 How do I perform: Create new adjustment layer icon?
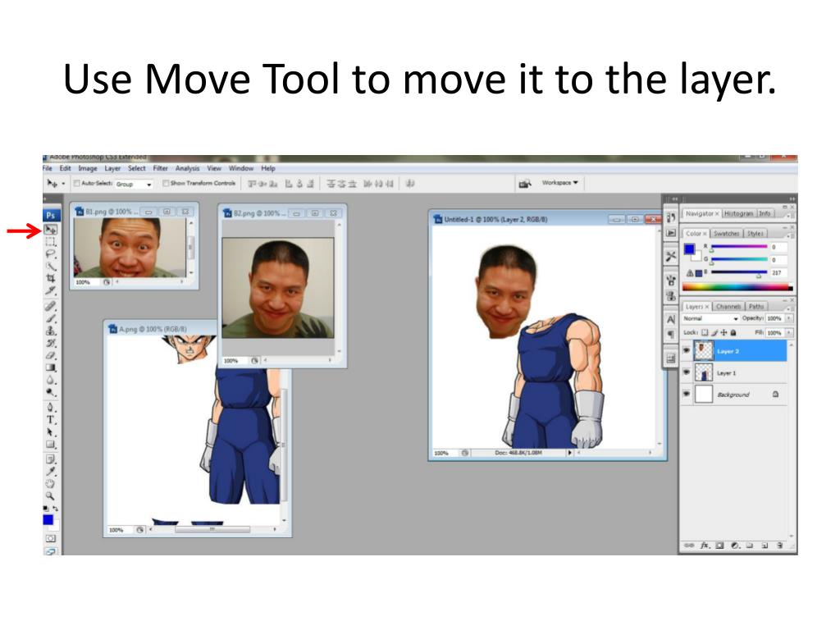tap(736, 546)
